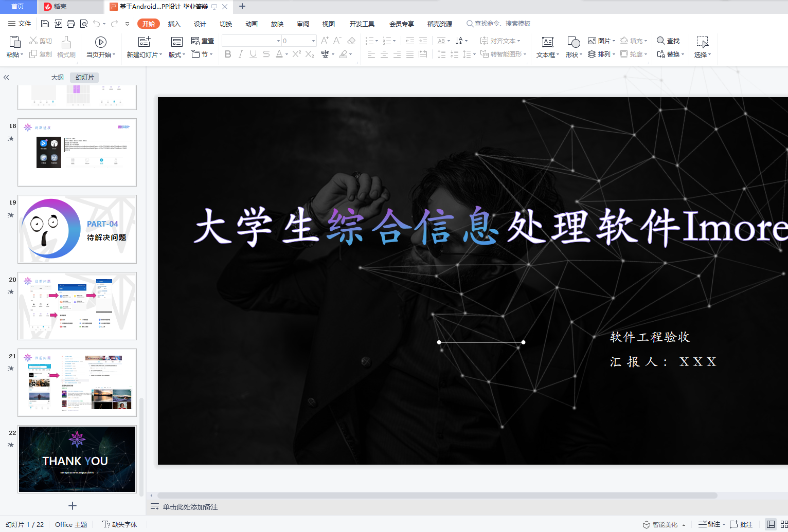Toggle center text alignment
788x532 pixels.
pos(384,54)
